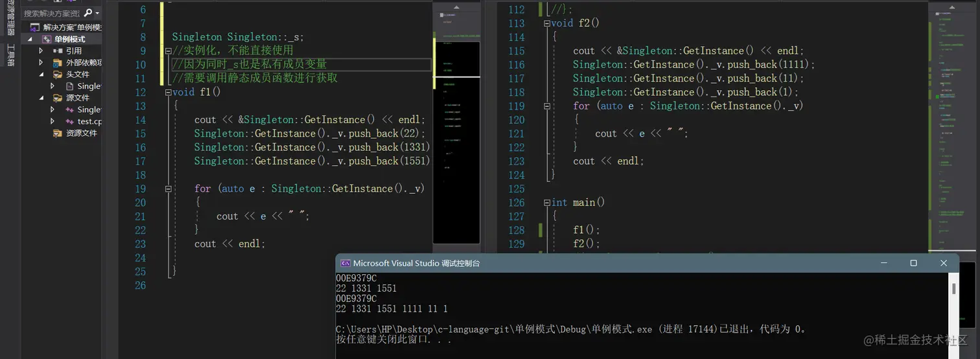Click the test.cpp file icon

[70, 121]
